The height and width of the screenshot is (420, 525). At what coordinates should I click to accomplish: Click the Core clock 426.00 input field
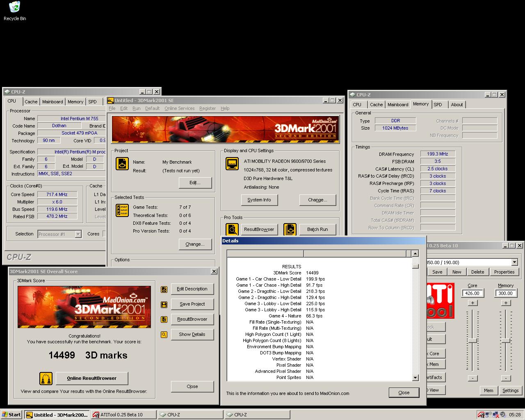tap(472, 293)
